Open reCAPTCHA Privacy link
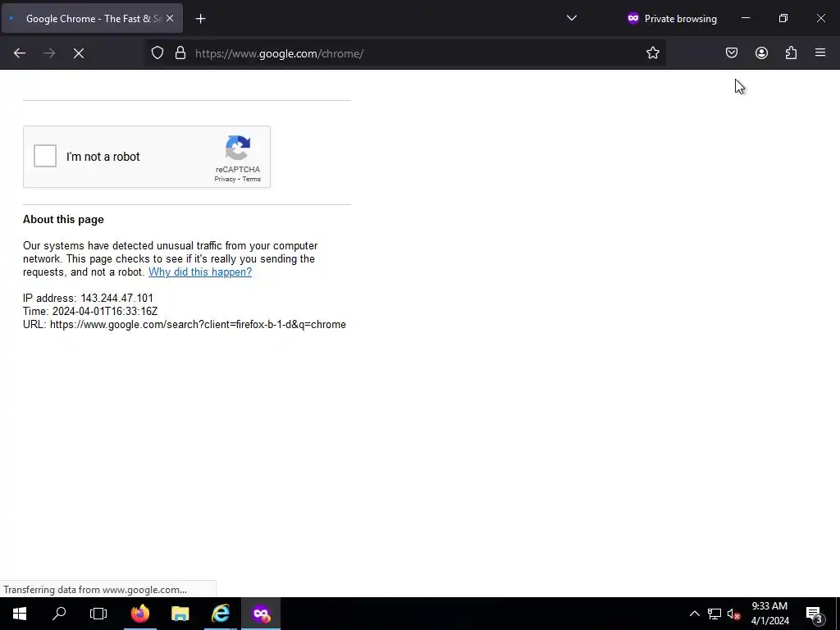840x630 pixels. pyautogui.click(x=225, y=179)
